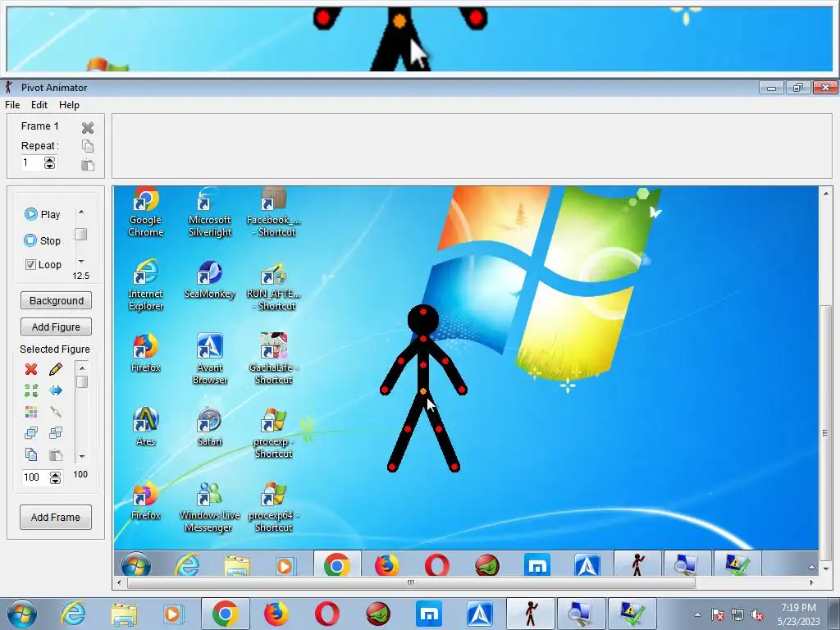Paste frame icon below Repeat
This screenshot has height=630, width=840.
(x=88, y=164)
